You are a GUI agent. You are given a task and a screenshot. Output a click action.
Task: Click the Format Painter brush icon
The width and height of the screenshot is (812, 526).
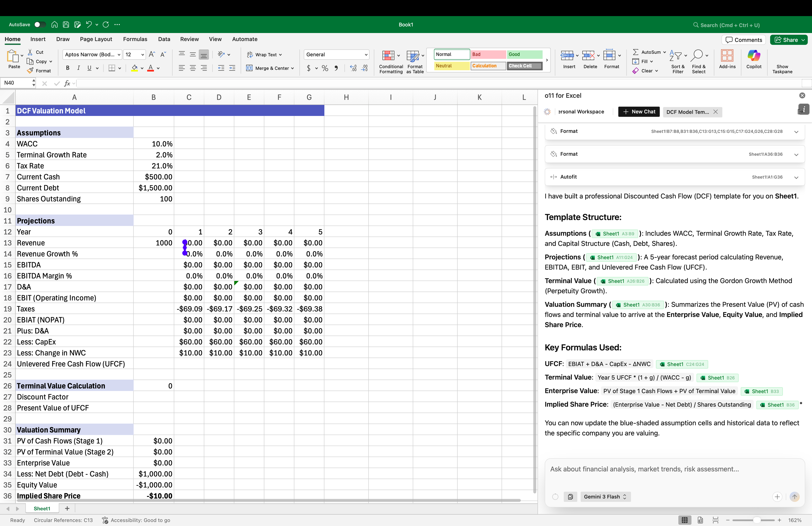pos(30,71)
